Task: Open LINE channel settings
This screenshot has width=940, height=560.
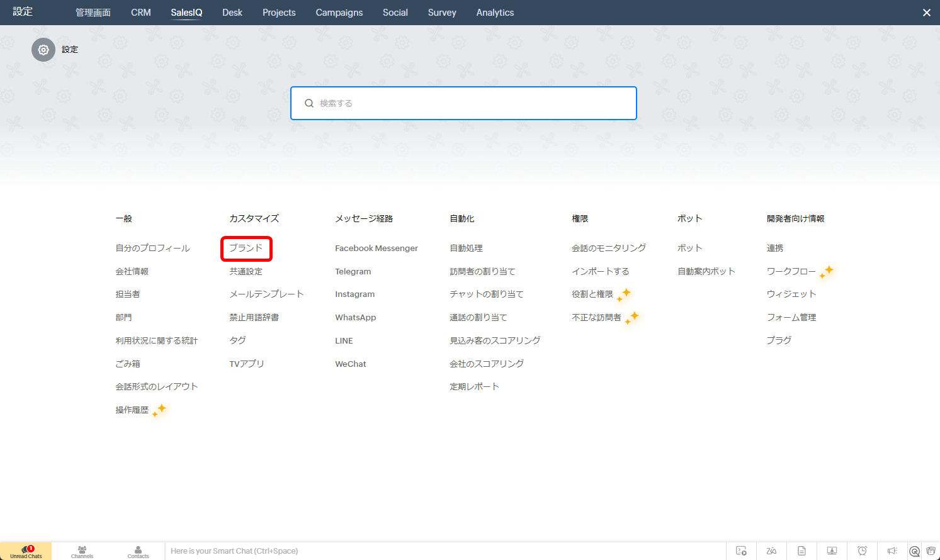Action: pyautogui.click(x=344, y=340)
